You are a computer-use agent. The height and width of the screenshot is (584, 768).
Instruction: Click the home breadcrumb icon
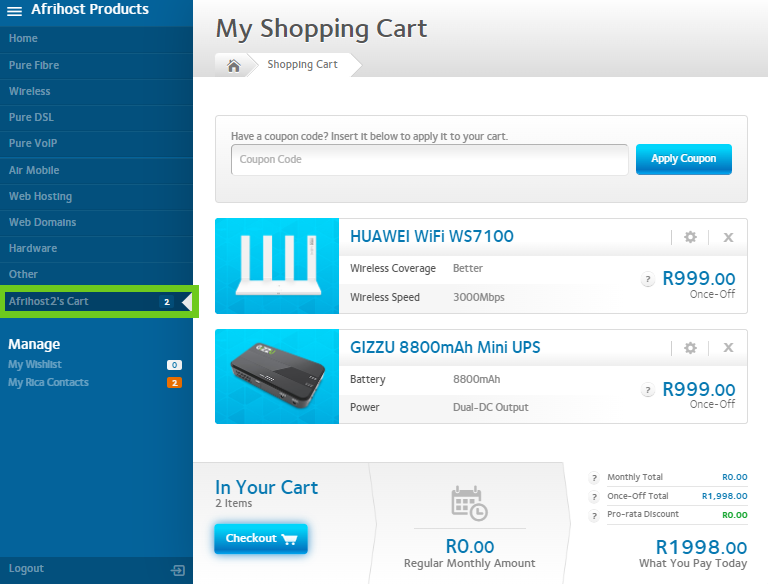(x=233, y=65)
